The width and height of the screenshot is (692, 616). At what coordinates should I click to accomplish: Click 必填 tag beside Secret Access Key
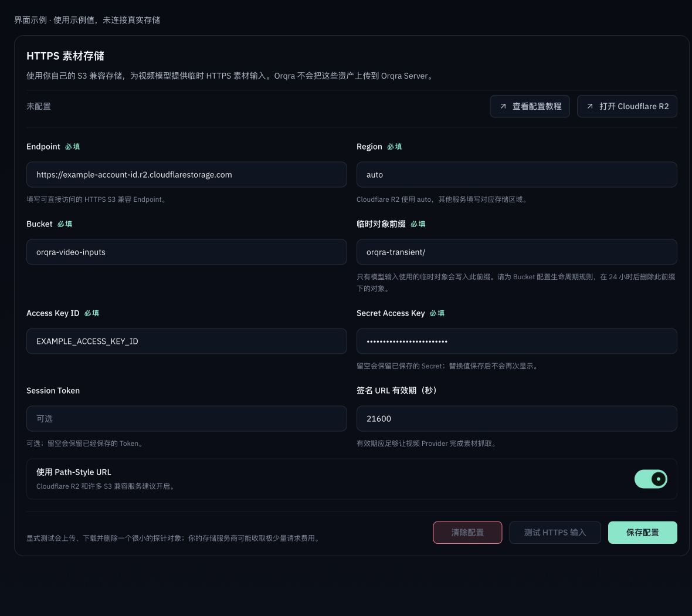[x=437, y=313]
